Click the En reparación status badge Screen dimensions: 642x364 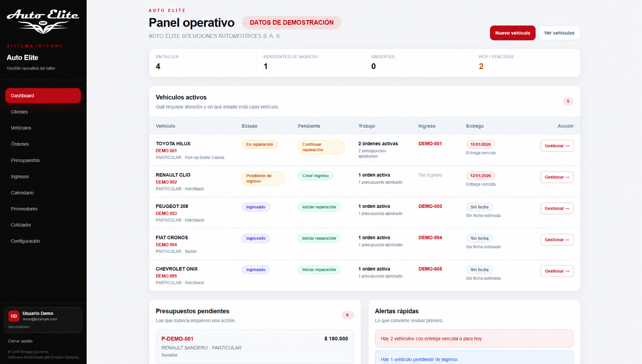(x=259, y=144)
